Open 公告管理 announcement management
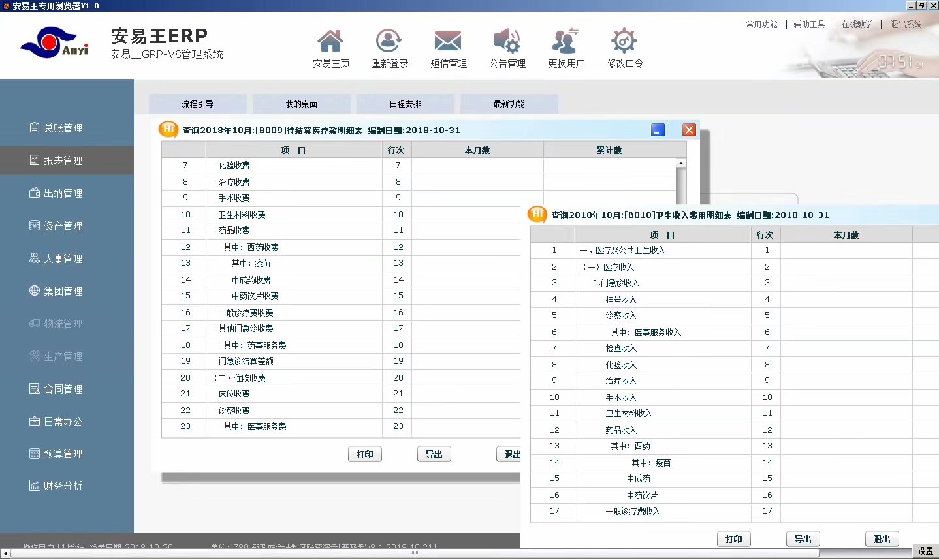The image size is (939, 560). 507,49
